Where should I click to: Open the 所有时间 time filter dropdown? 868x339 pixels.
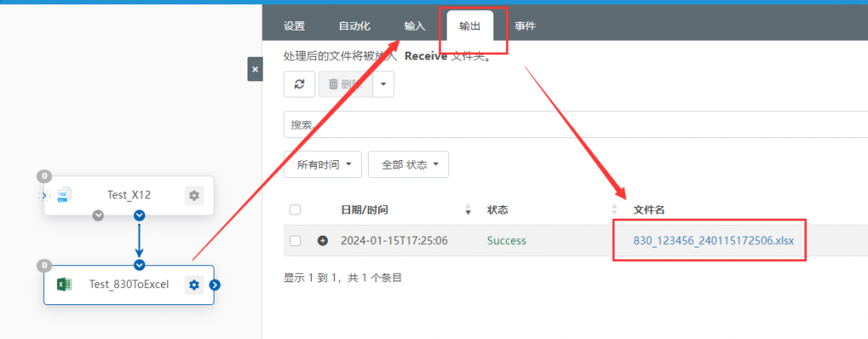click(323, 164)
